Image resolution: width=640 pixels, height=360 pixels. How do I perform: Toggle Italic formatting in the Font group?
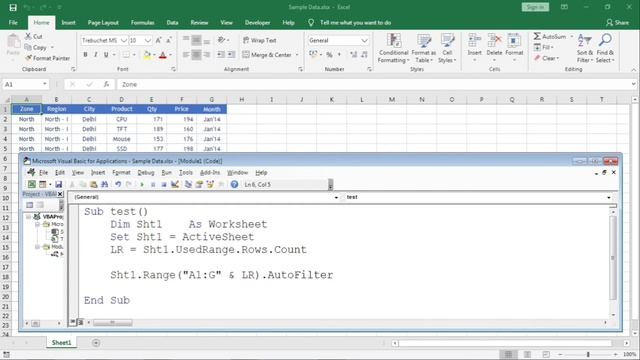pos(96,55)
